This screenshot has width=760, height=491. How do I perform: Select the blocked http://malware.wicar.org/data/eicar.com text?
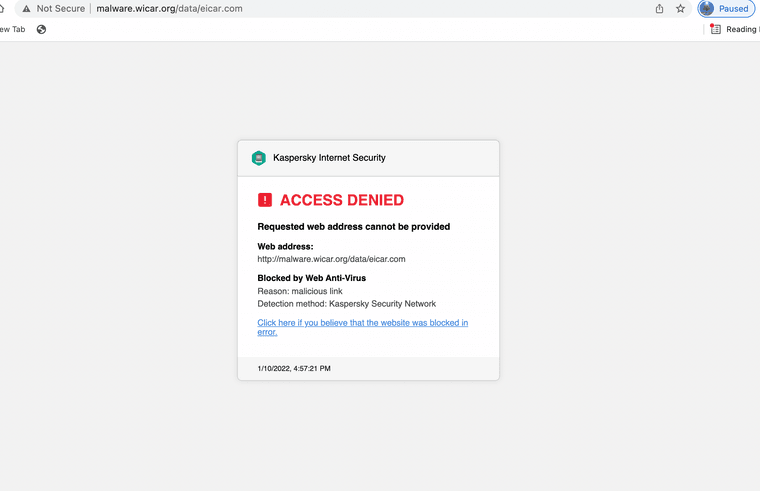click(332, 259)
